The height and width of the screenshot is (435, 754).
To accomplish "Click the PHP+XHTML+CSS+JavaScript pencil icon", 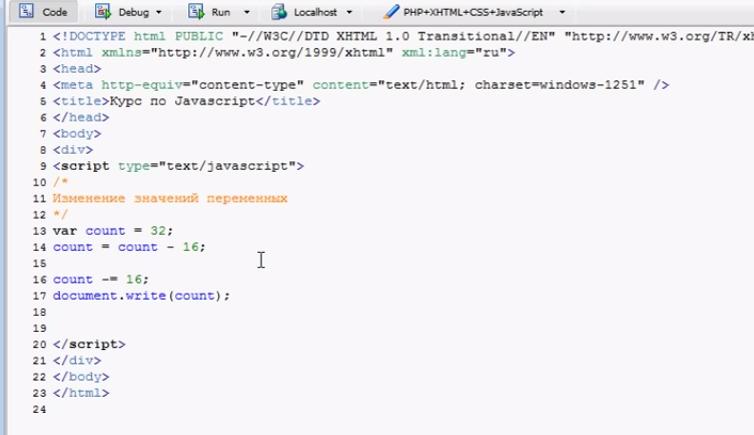I will tap(391, 12).
